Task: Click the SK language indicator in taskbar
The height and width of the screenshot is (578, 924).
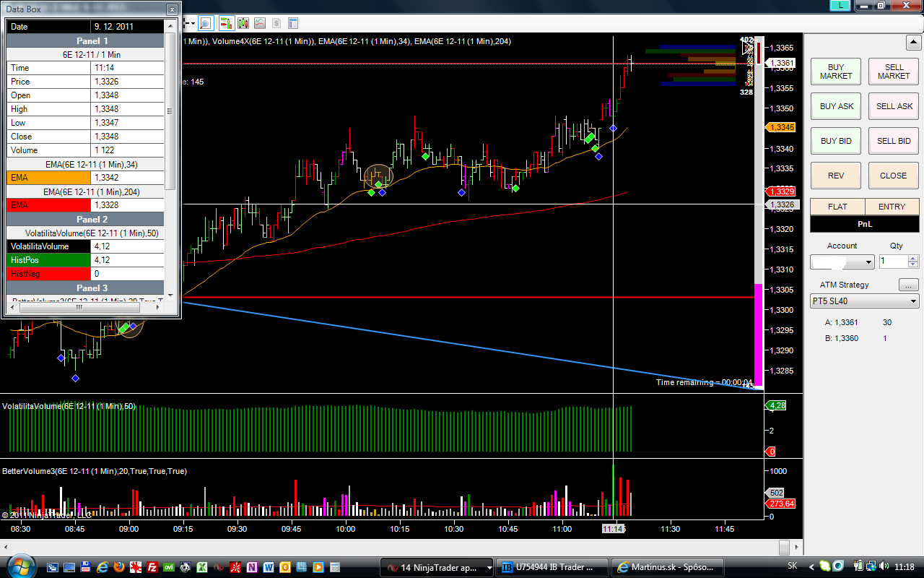Action: click(792, 566)
